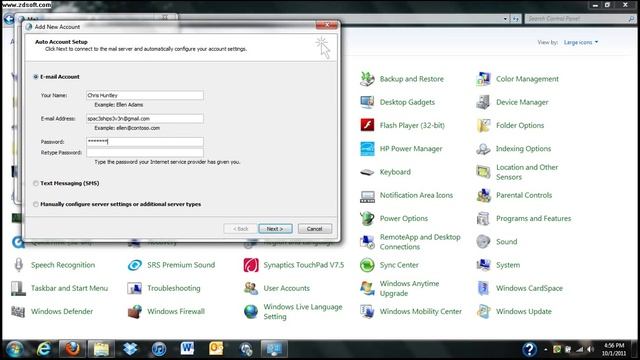This screenshot has width=640, height=360.
Task: Click the help question mark in taskbar
Action: [x=529, y=349]
